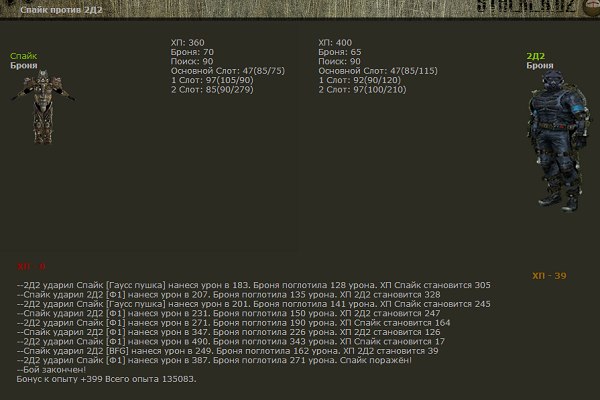Open the Спайк player name link
The height and width of the screenshot is (400, 600).
(x=23, y=55)
